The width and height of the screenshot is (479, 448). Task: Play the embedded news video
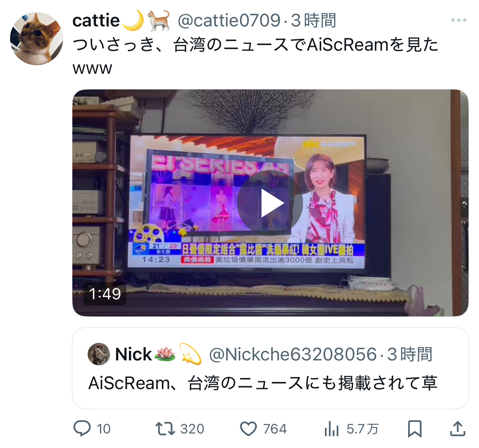[x=270, y=203]
